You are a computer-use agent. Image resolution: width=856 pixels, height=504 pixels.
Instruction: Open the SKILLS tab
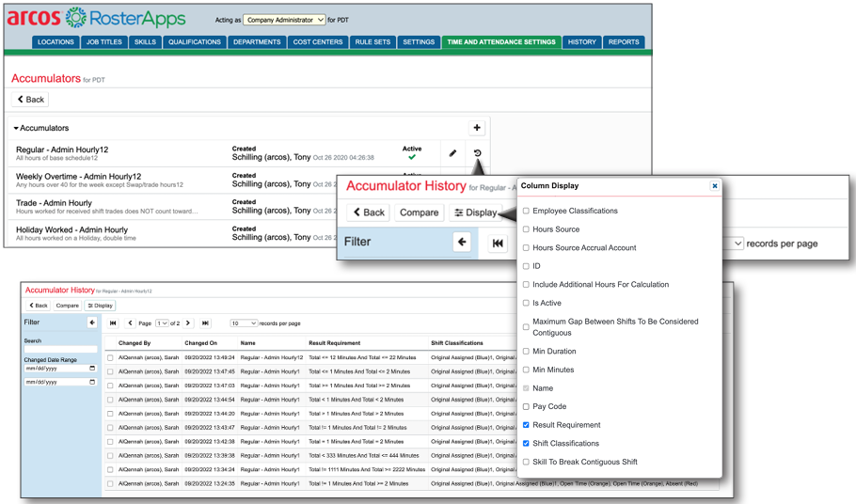145,42
